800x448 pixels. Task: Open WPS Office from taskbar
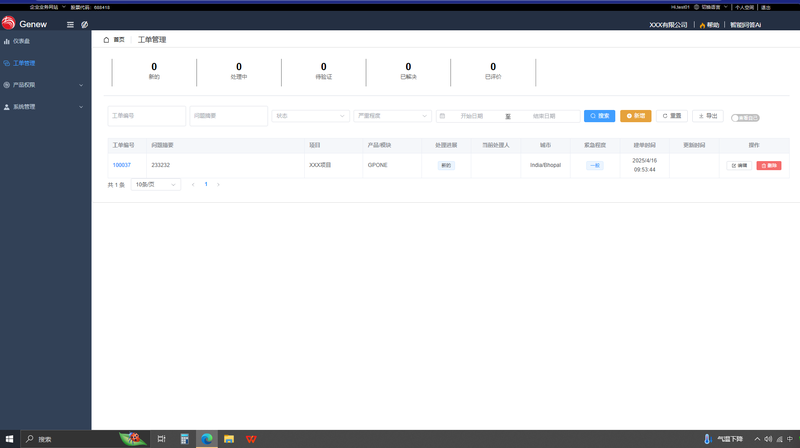(251, 439)
